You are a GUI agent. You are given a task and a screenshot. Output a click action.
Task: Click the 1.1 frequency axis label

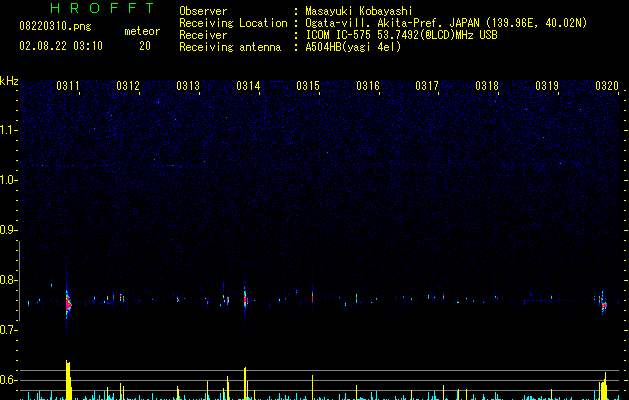tap(8, 130)
